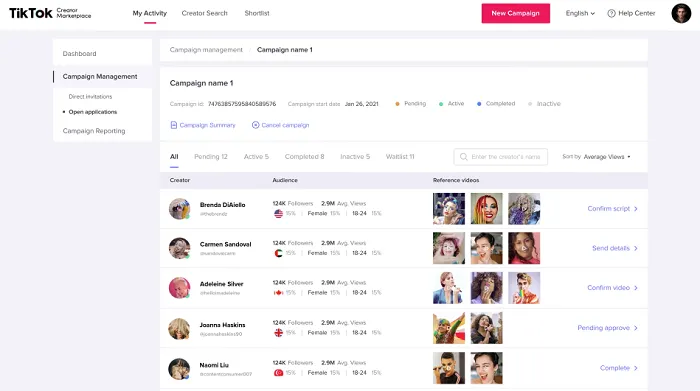Viewport: 700px width, 391px height.
Task: Open Carmen Sandoval's third reference video
Action: [x=524, y=248]
